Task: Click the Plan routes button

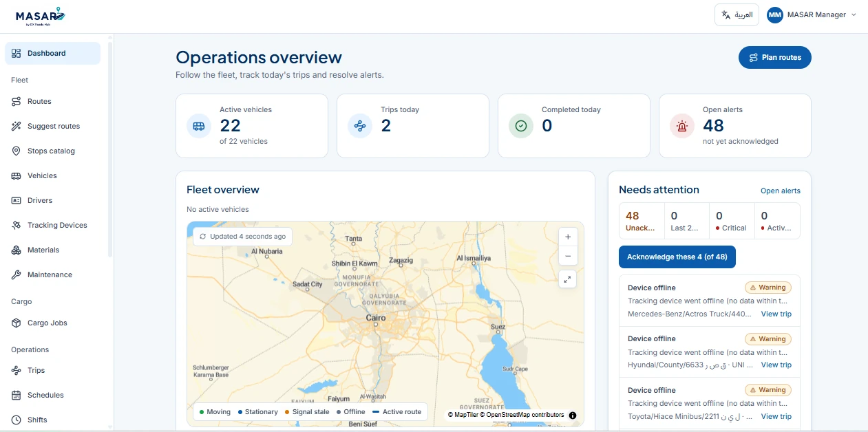Action: [x=775, y=58]
